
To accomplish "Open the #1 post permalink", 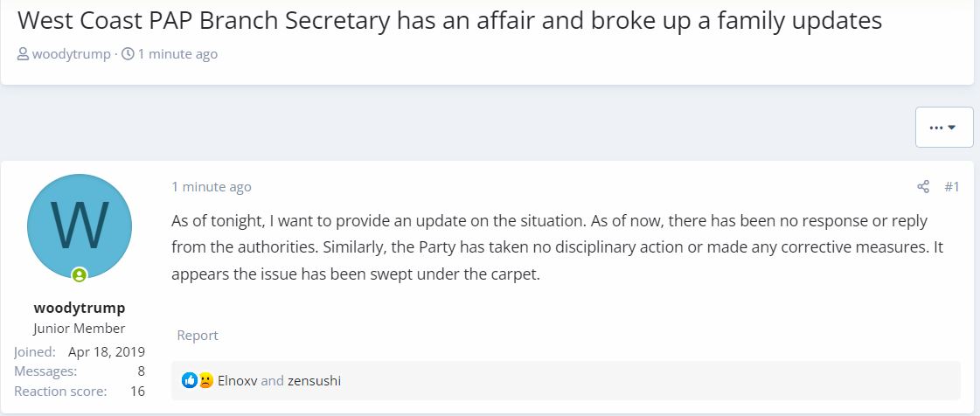I will tap(952, 187).
